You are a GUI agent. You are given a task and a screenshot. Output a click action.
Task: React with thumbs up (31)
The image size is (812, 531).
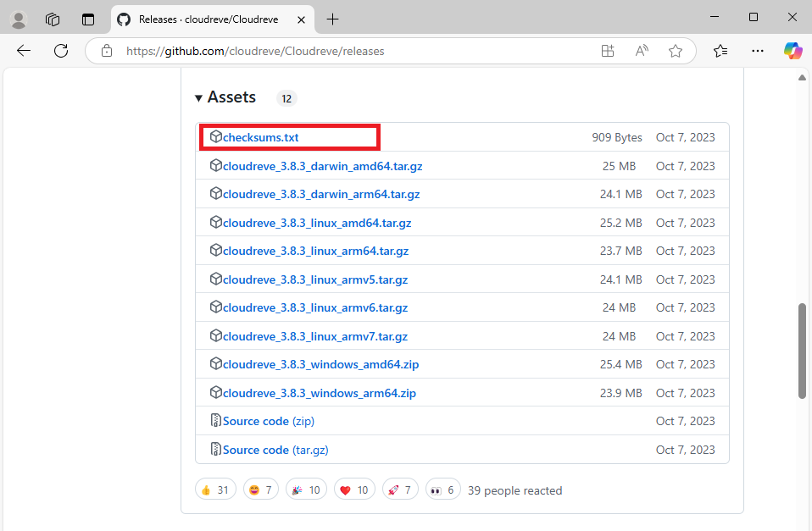click(x=215, y=490)
